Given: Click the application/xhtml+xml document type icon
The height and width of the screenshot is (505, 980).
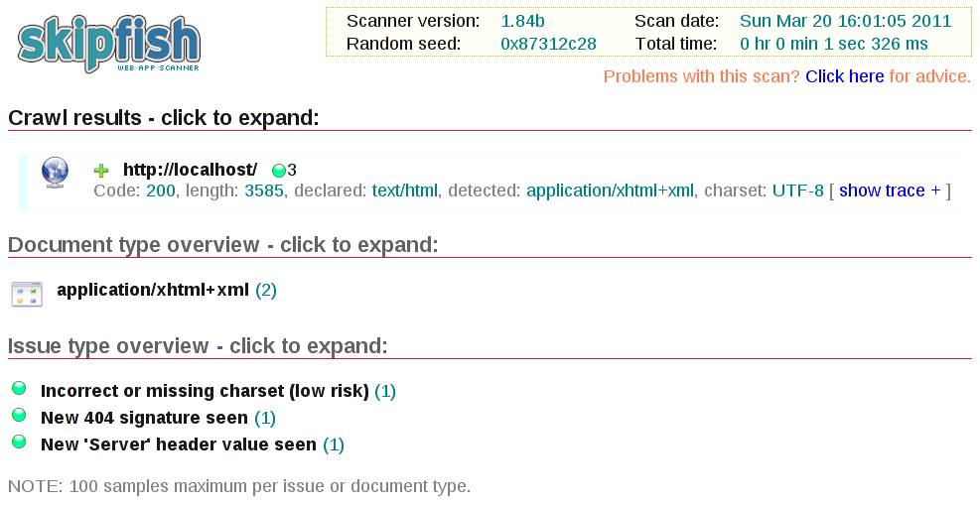Looking at the screenshot, I should coord(26,293).
